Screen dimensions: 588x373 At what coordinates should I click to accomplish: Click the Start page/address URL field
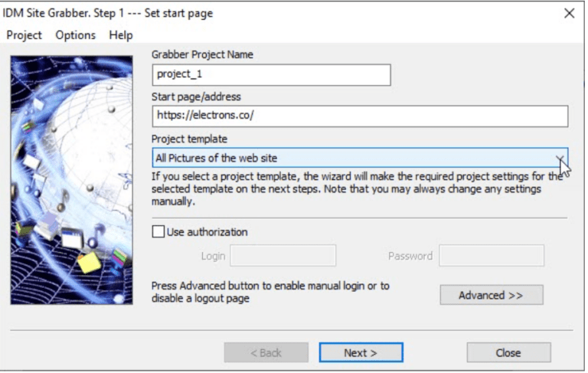360,116
